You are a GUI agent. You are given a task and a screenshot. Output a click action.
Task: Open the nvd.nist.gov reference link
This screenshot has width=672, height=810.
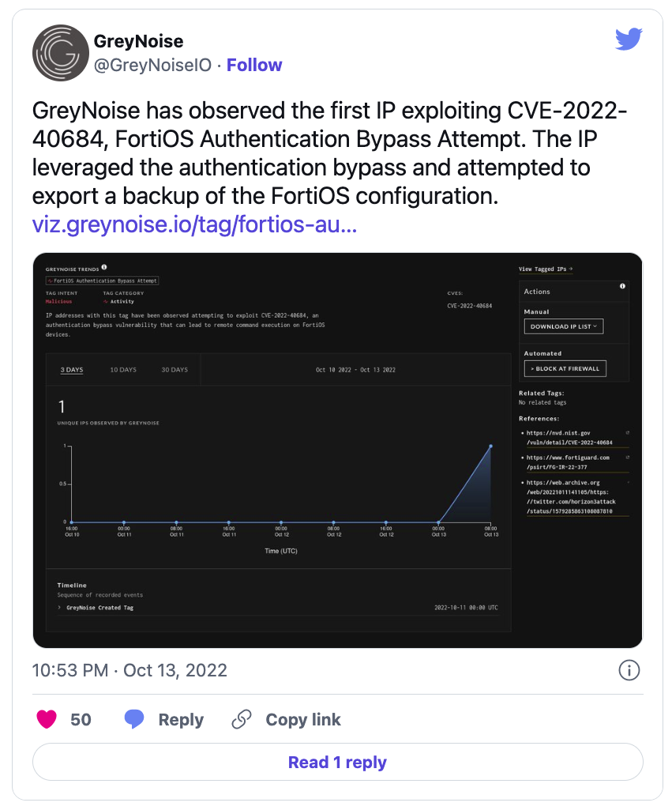click(569, 438)
